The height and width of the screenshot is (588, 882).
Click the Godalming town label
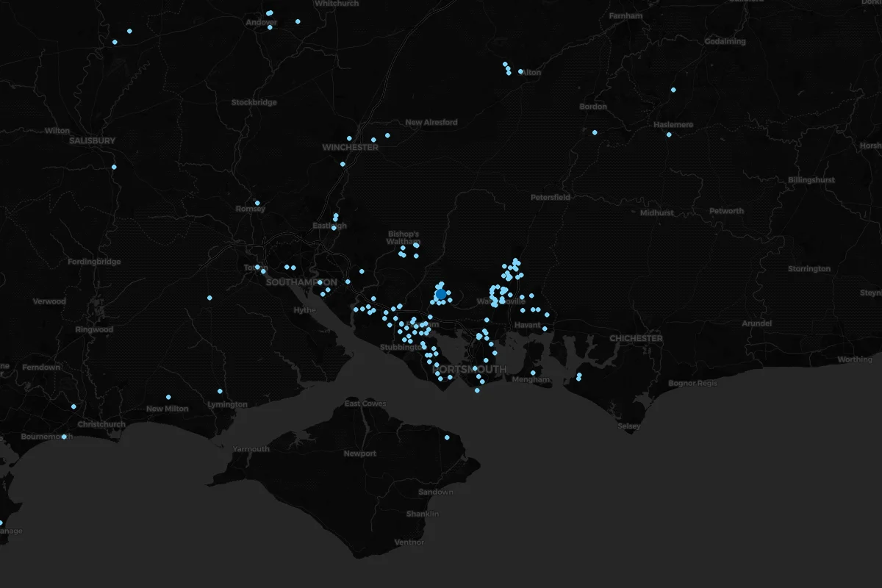[725, 41]
